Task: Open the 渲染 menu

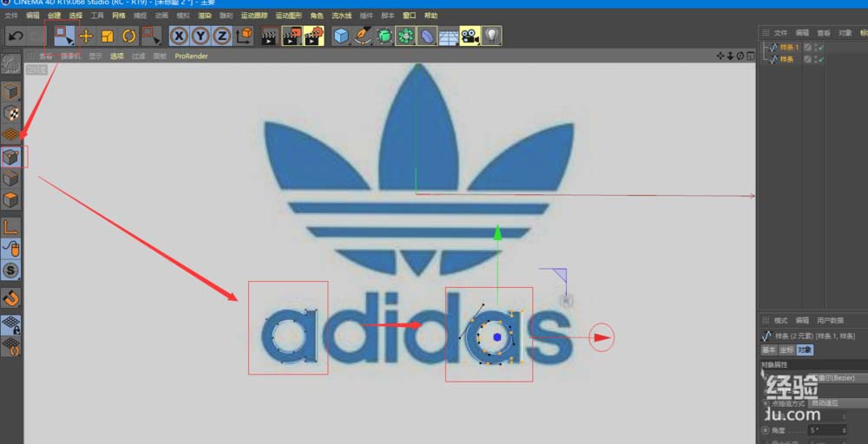Action: click(x=205, y=16)
